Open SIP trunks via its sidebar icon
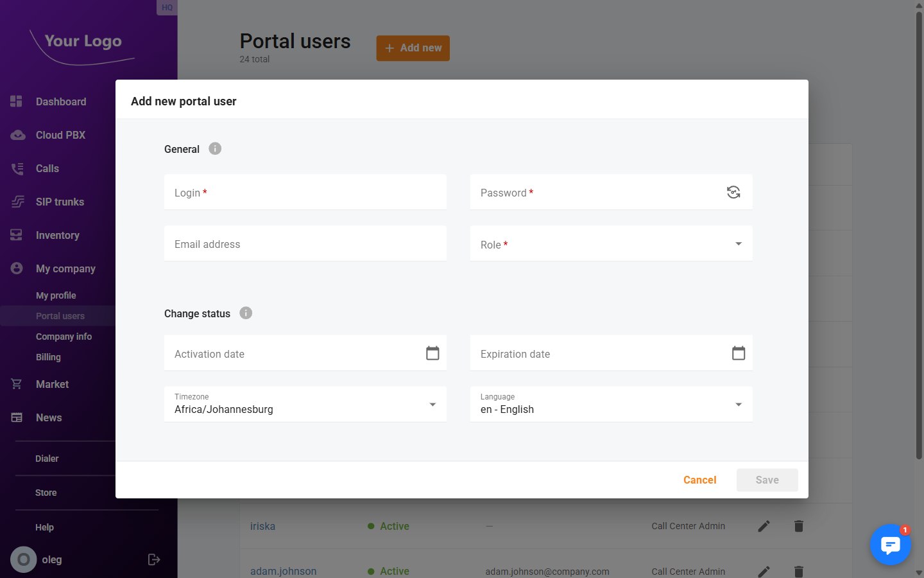Screen dimensions: 924x578 [x=15, y=201]
